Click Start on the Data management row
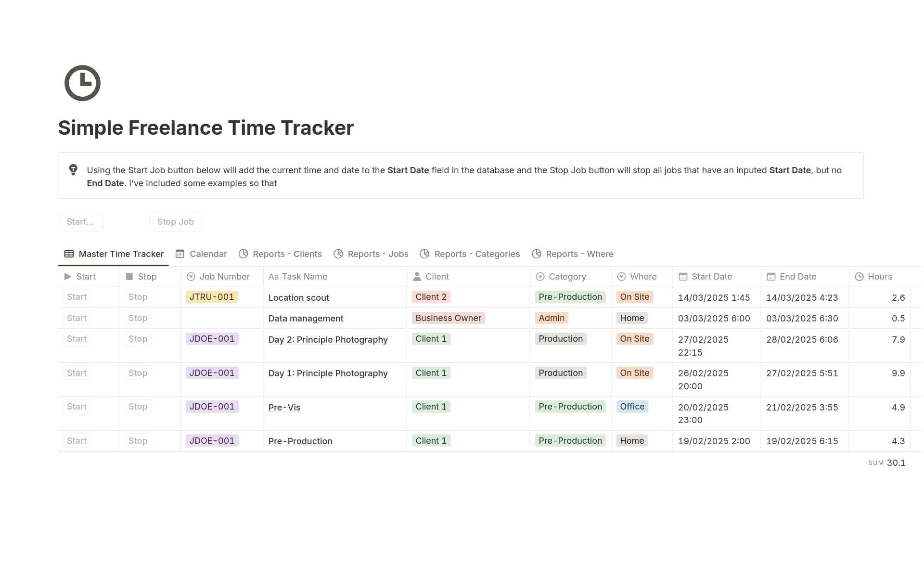The image size is (924, 577). pyautogui.click(x=76, y=318)
